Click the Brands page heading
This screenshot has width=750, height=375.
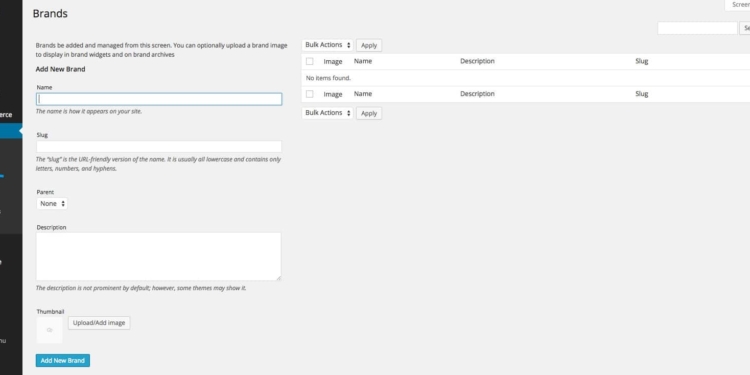coord(50,14)
